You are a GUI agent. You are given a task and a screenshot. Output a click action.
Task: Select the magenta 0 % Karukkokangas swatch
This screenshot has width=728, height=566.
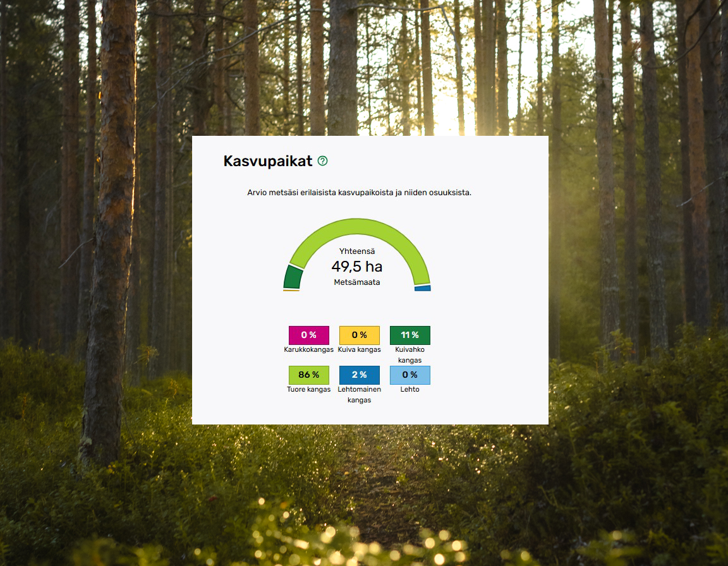[x=309, y=335]
